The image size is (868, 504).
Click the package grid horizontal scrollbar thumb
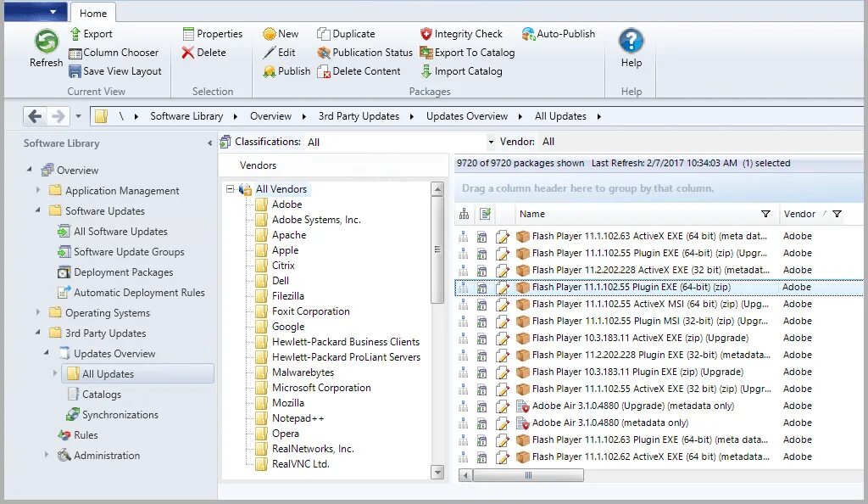pos(528,475)
